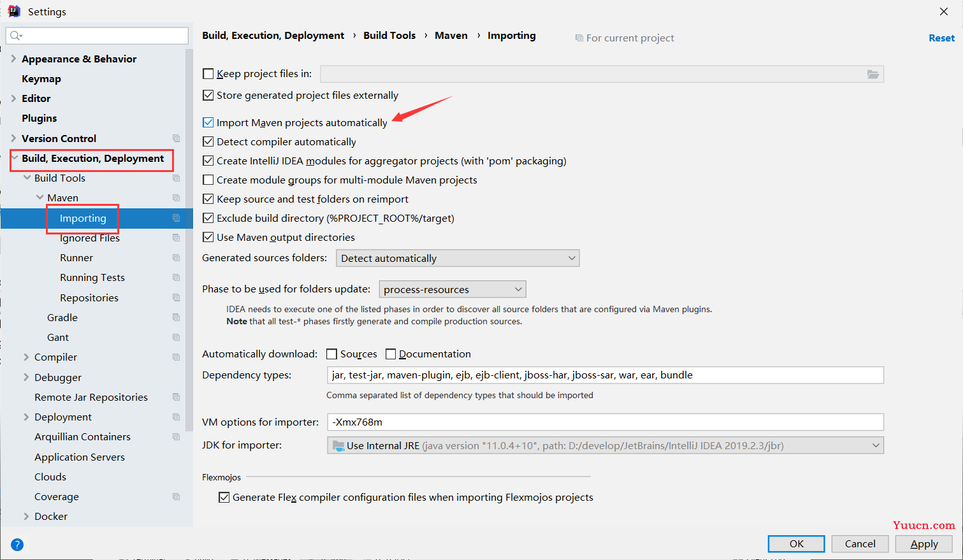Click the settings tree vertical scrollbar
The image size is (963, 560).
click(x=189, y=240)
